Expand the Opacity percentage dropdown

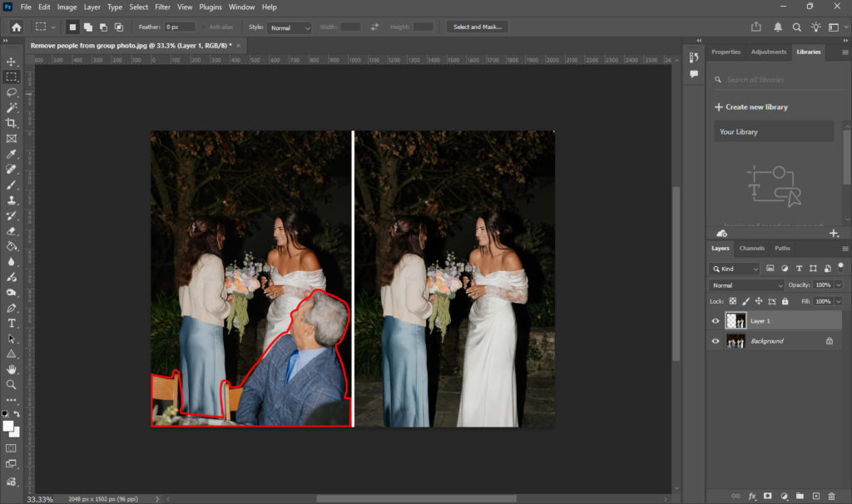837,284
